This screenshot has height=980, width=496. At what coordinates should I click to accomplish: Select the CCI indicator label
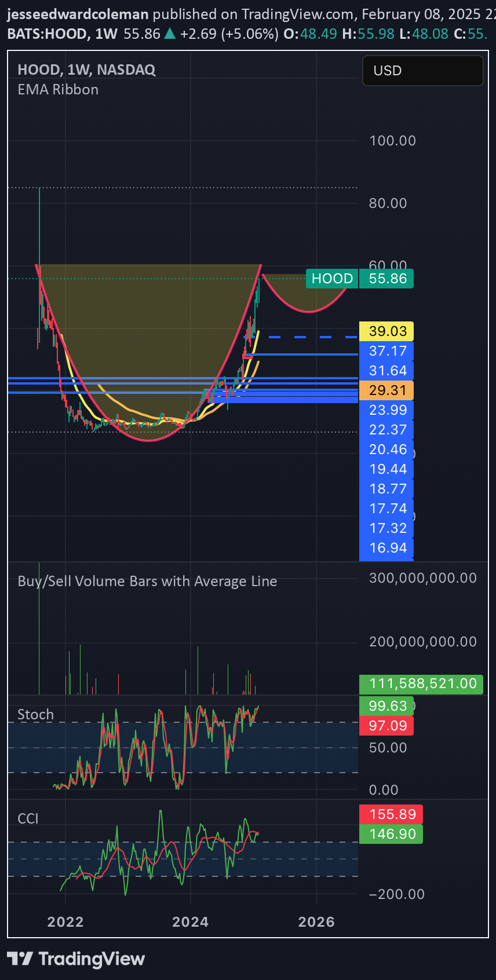[x=28, y=818]
